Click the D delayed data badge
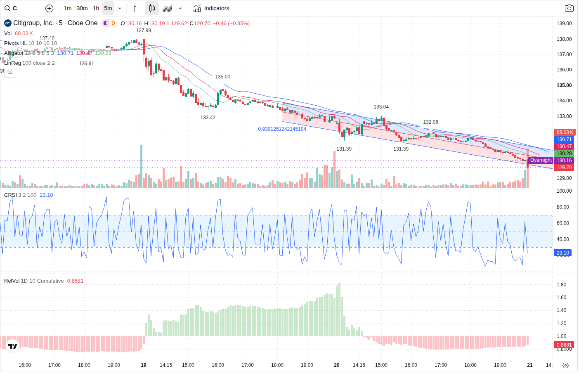Image resolution: width=586 pixels, height=392 pixels. tap(113, 23)
